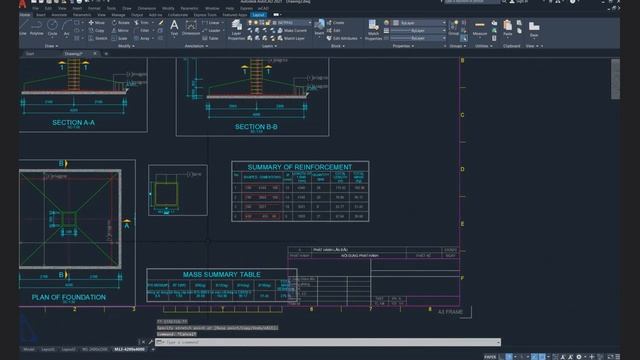Click the Dimension tool

(191, 28)
